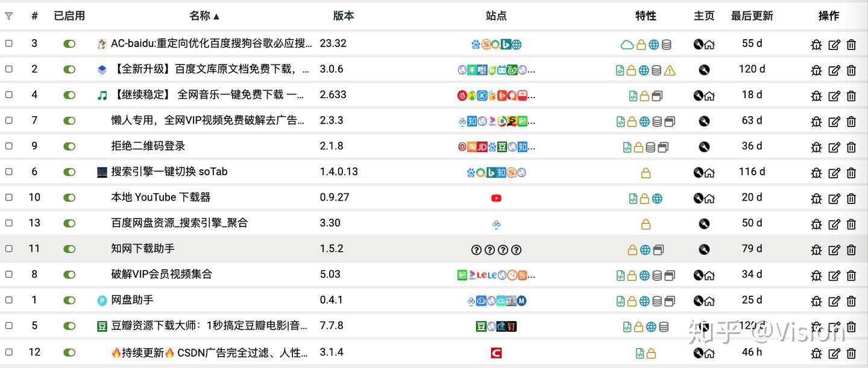
Task: Sort by the 特性 column header
Action: click(x=646, y=16)
